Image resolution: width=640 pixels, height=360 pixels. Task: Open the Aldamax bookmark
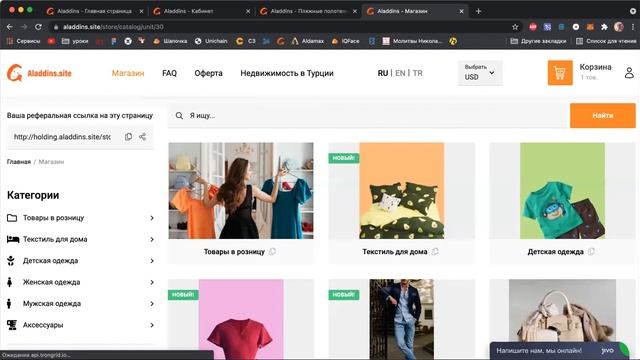(308, 41)
